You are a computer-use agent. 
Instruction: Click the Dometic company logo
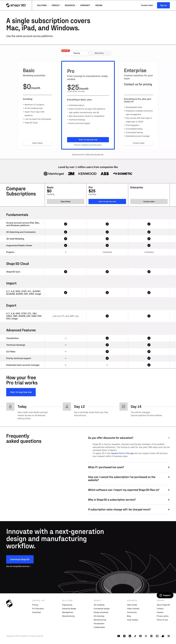tap(123, 174)
